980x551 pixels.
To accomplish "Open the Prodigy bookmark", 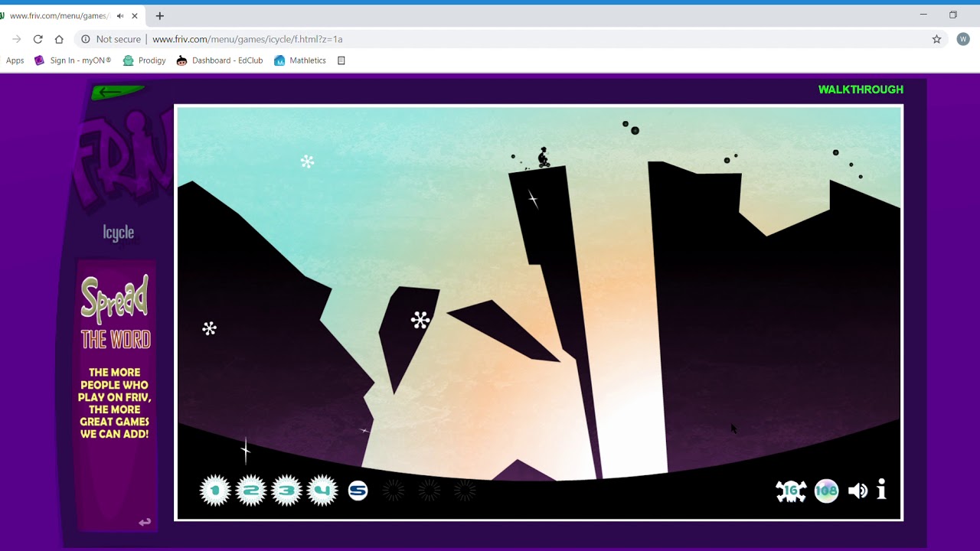I will click(x=144, y=60).
